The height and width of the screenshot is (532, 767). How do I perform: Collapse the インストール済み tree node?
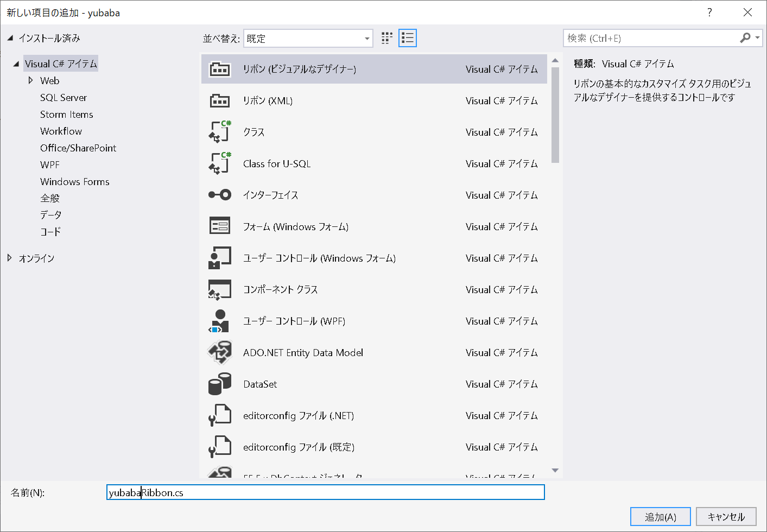pyautogui.click(x=10, y=38)
